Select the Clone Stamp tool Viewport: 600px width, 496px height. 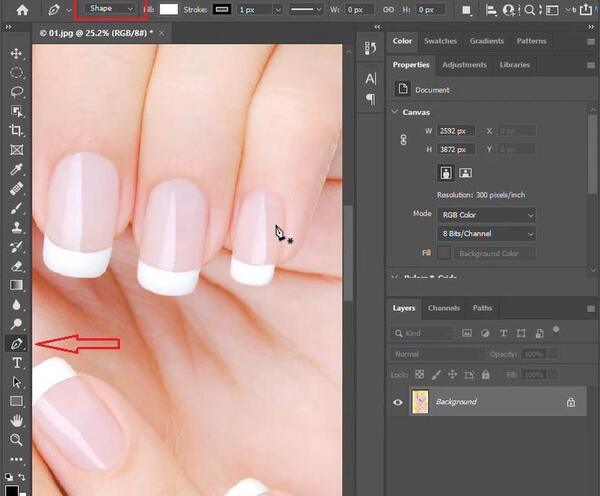(x=16, y=227)
